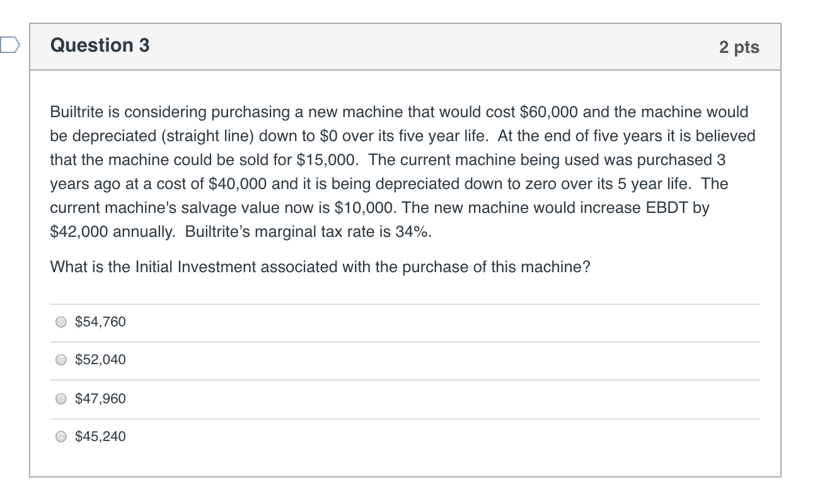Click the 2 pts points label
This screenshot has height=504, width=832.
[739, 47]
